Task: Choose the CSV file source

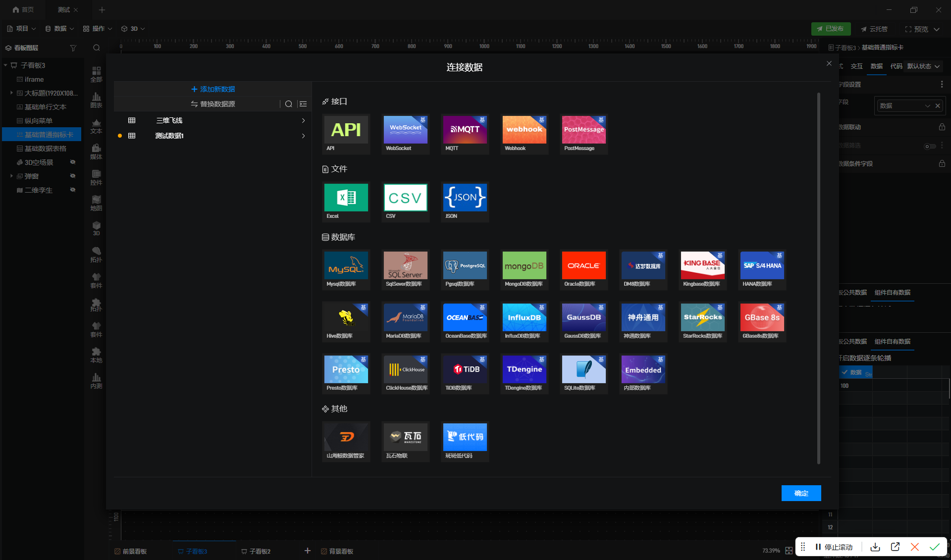Action: [405, 202]
